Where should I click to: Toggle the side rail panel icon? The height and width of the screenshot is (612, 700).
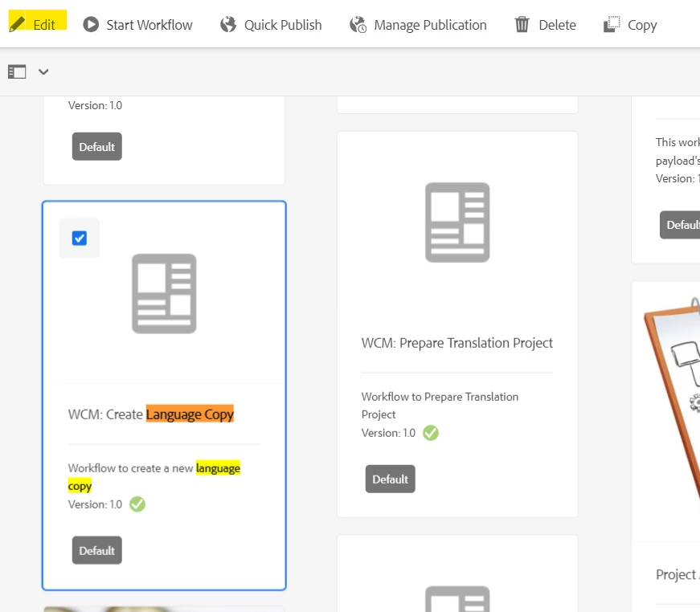[x=17, y=71]
